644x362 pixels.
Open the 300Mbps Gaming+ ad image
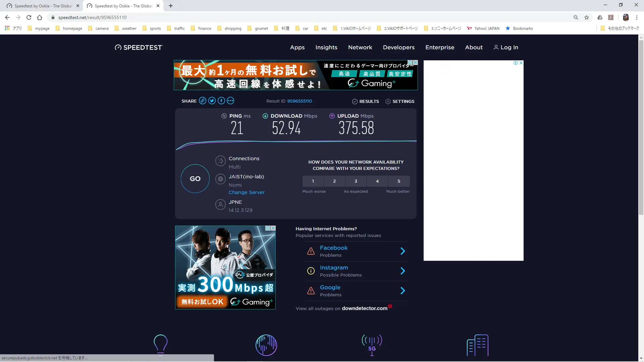point(225,267)
